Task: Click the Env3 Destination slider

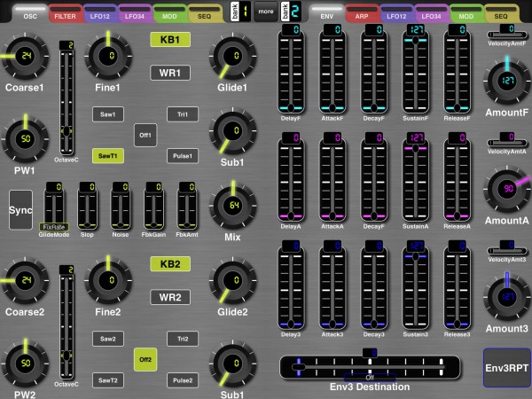Action: tap(370, 367)
